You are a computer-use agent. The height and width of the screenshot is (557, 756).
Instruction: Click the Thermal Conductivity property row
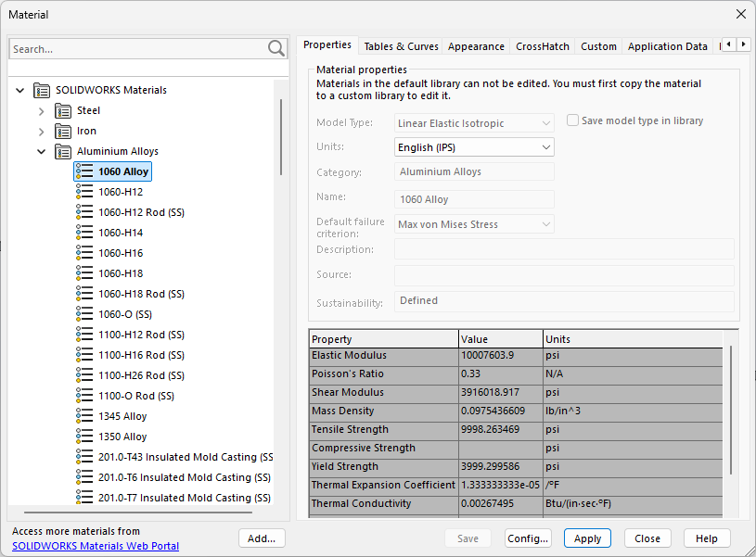(516, 503)
